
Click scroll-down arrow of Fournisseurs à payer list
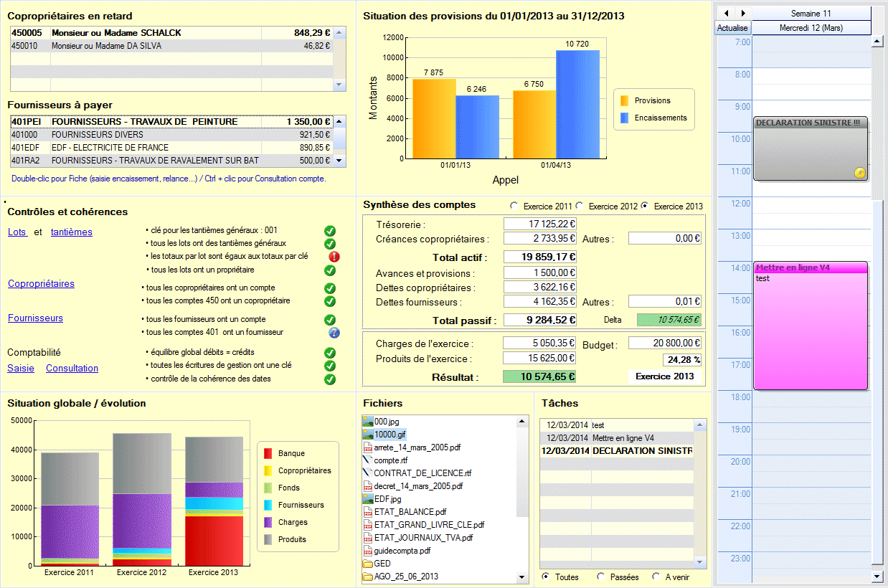pyautogui.click(x=340, y=161)
